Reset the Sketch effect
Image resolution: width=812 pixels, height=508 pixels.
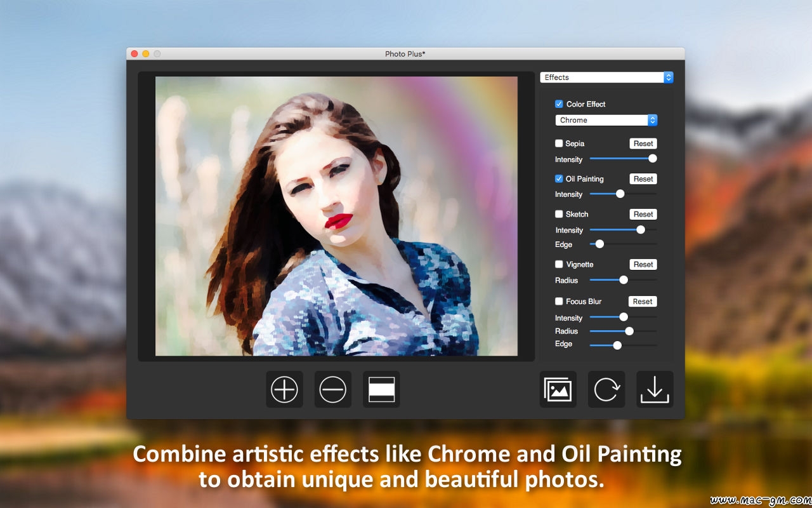[643, 214]
